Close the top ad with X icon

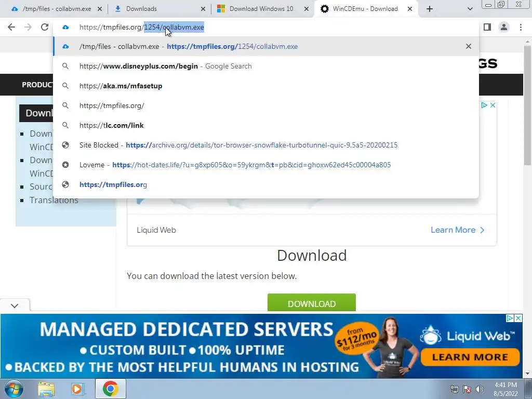493,105
